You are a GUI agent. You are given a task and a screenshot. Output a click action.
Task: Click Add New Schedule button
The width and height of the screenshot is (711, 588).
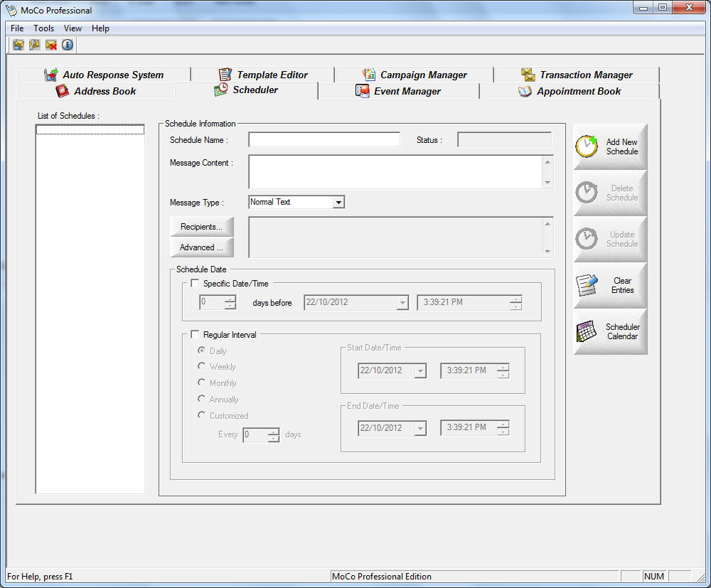click(x=610, y=146)
